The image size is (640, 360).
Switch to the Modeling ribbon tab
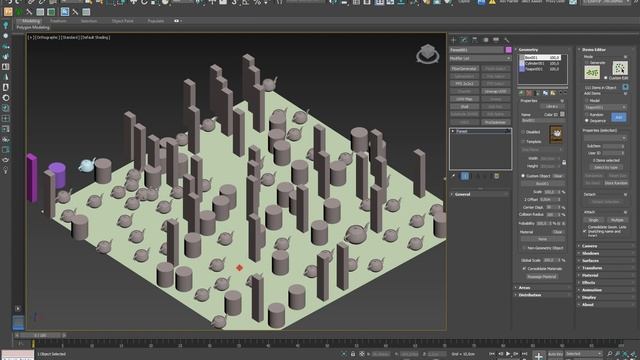point(31,21)
